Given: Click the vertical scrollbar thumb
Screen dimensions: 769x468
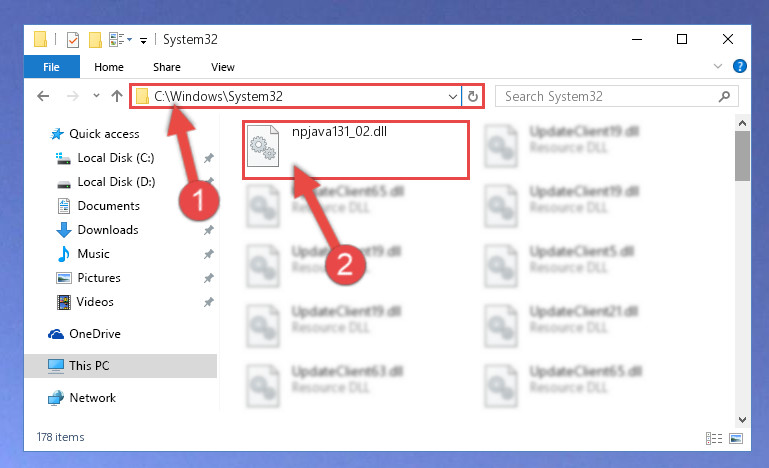Looking at the screenshot, I should tap(742, 156).
